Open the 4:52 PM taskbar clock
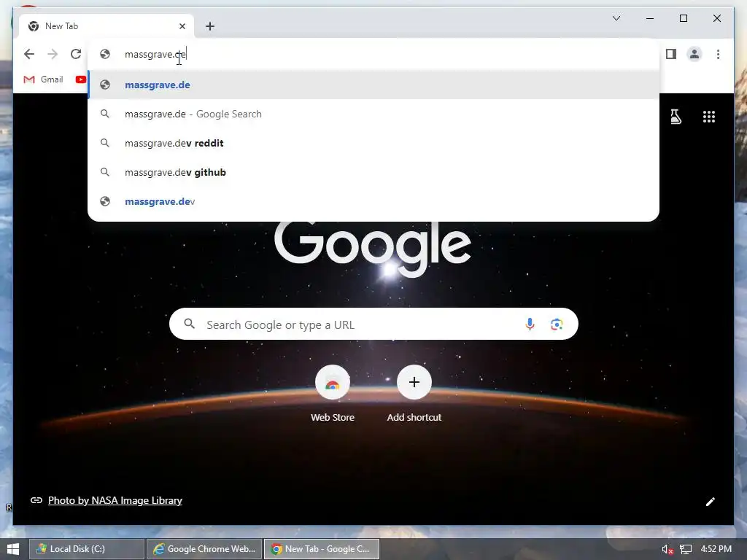This screenshot has width=747, height=560. [716, 548]
